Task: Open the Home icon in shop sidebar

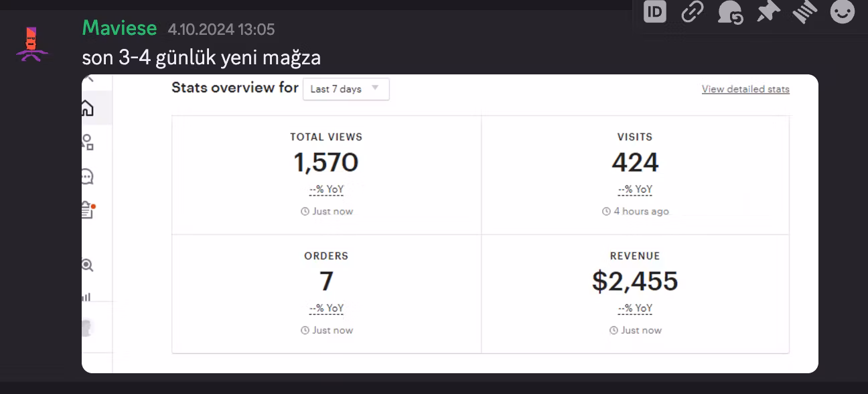Action: [x=87, y=108]
